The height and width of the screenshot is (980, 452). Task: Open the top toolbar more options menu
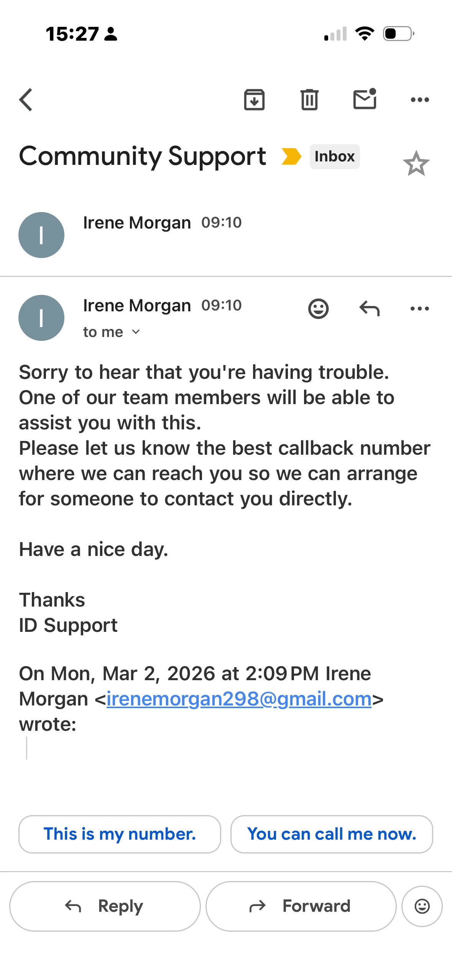click(420, 100)
